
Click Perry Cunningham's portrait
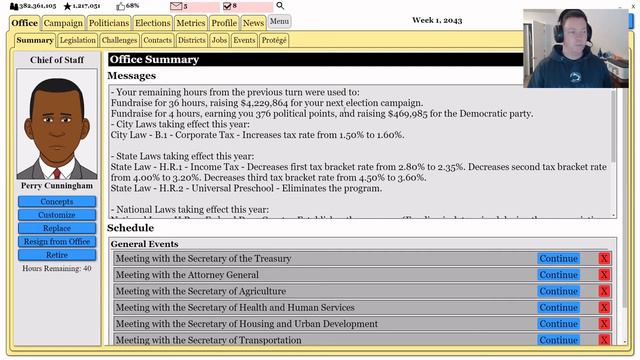[57, 124]
